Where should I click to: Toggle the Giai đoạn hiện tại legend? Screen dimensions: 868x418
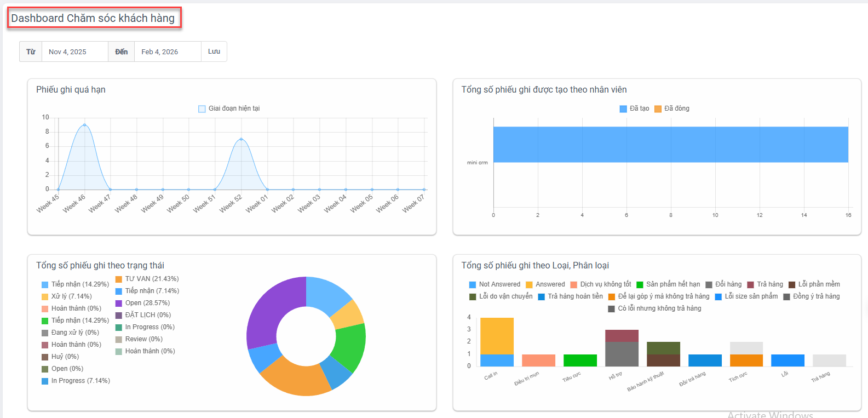click(229, 108)
